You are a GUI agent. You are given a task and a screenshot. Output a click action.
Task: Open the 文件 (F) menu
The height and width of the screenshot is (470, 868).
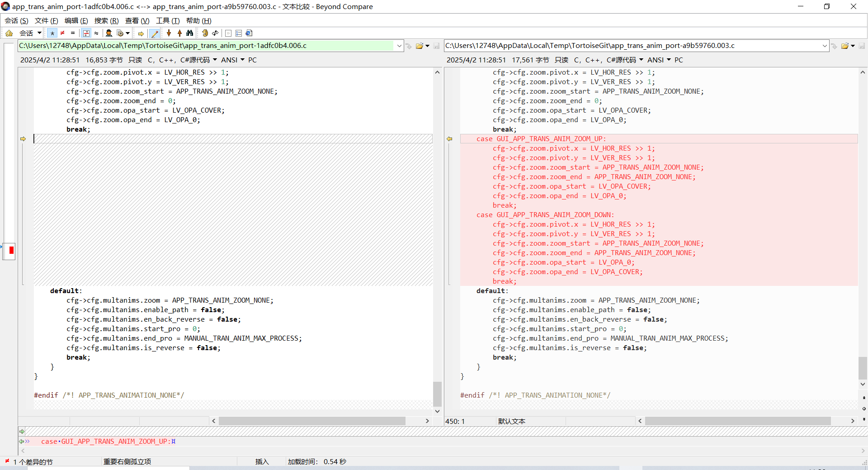click(x=46, y=21)
